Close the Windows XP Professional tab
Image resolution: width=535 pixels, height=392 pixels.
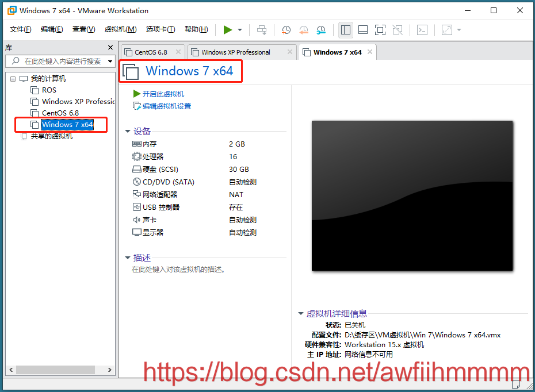click(290, 52)
